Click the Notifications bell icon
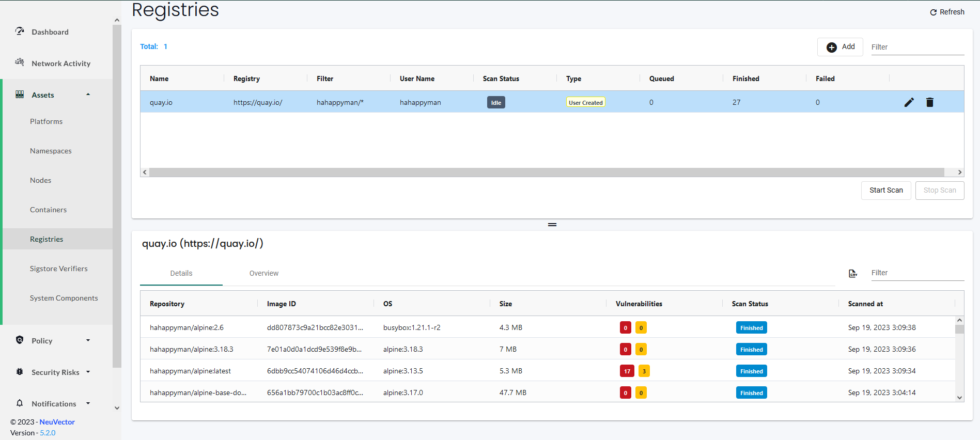The height and width of the screenshot is (440, 980). pyautogui.click(x=20, y=403)
